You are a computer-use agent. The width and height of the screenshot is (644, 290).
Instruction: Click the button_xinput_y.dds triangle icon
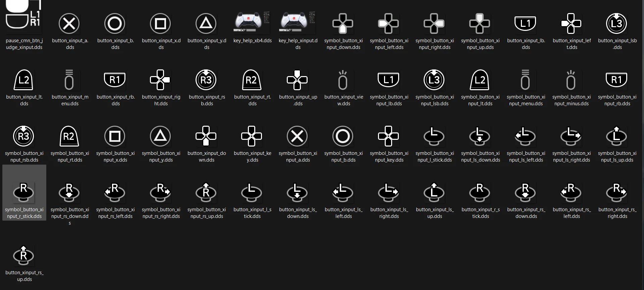tap(206, 23)
